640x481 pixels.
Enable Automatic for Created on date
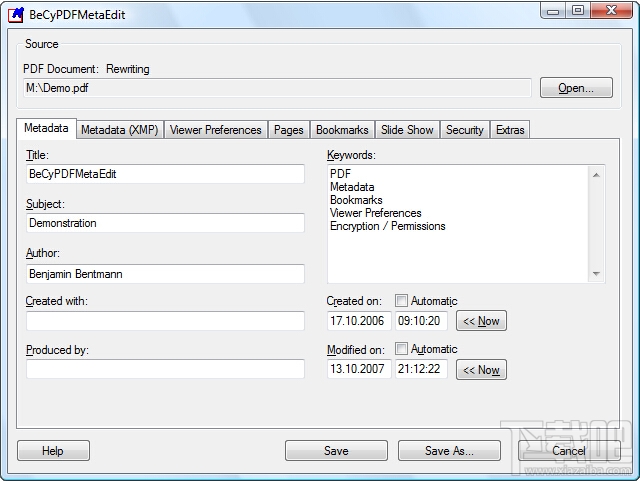(x=401, y=301)
